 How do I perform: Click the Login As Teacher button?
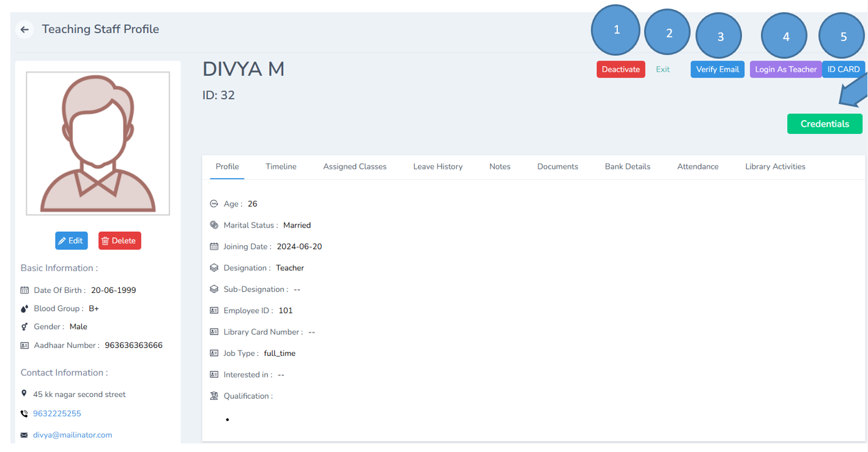pyautogui.click(x=785, y=69)
